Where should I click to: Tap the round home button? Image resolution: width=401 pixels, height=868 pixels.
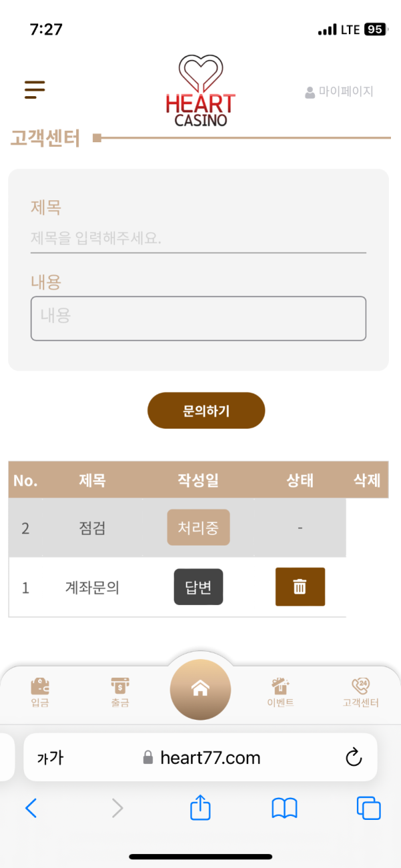click(200, 690)
